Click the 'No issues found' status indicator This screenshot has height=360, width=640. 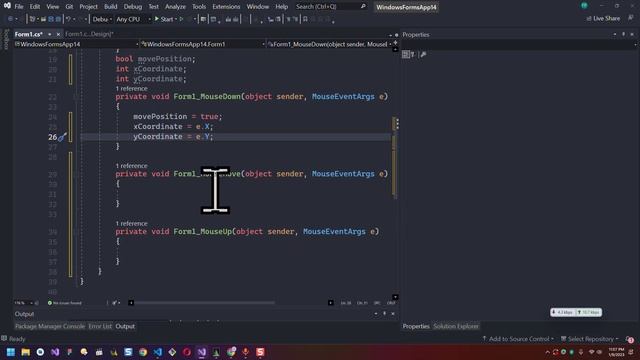click(64, 303)
